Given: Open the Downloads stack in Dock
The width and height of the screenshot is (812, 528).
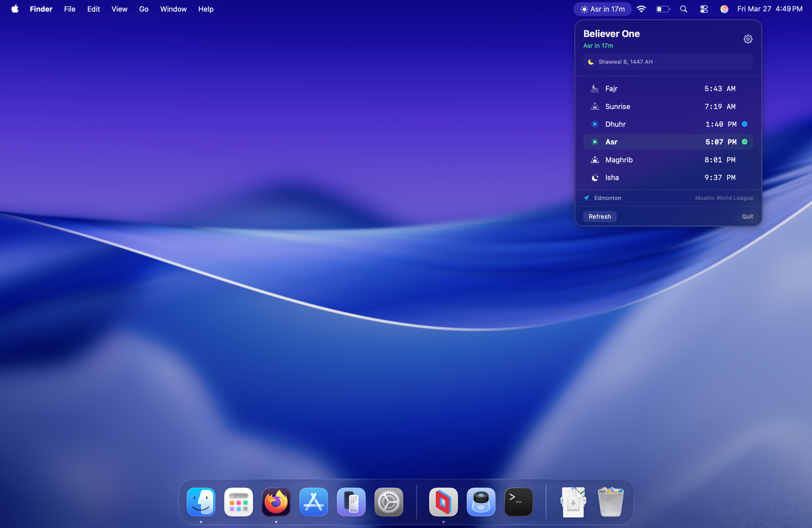Looking at the screenshot, I should (x=573, y=502).
